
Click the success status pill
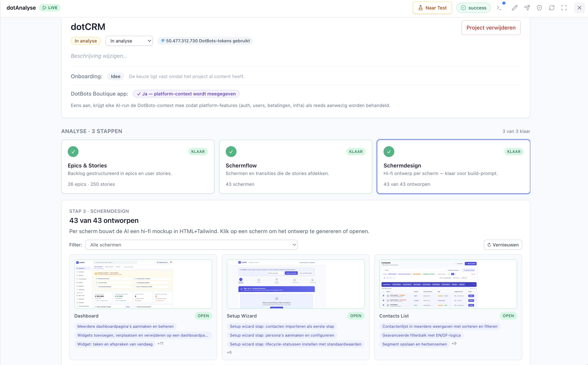[473, 8]
